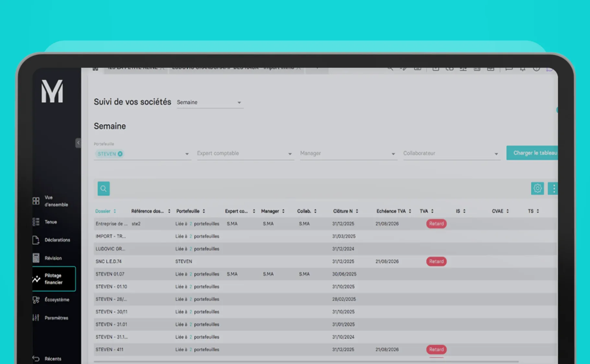Click Retard badge in STEVEN - 411 row

pyautogui.click(x=436, y=349)
